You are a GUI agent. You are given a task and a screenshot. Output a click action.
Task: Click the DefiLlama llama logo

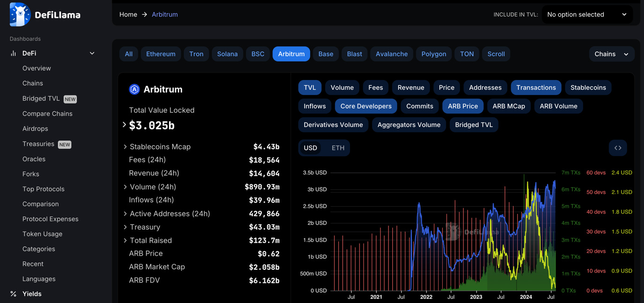(20, 14)
